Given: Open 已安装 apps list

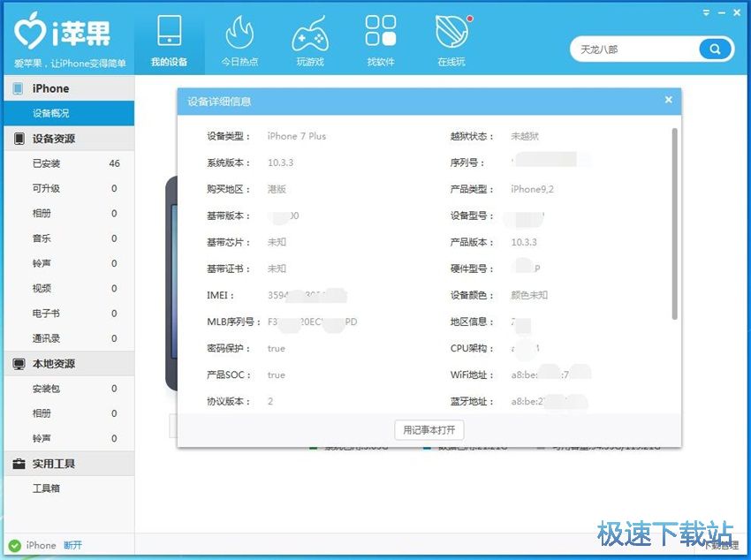Looking at the screenshot, I should pos(69,163).
